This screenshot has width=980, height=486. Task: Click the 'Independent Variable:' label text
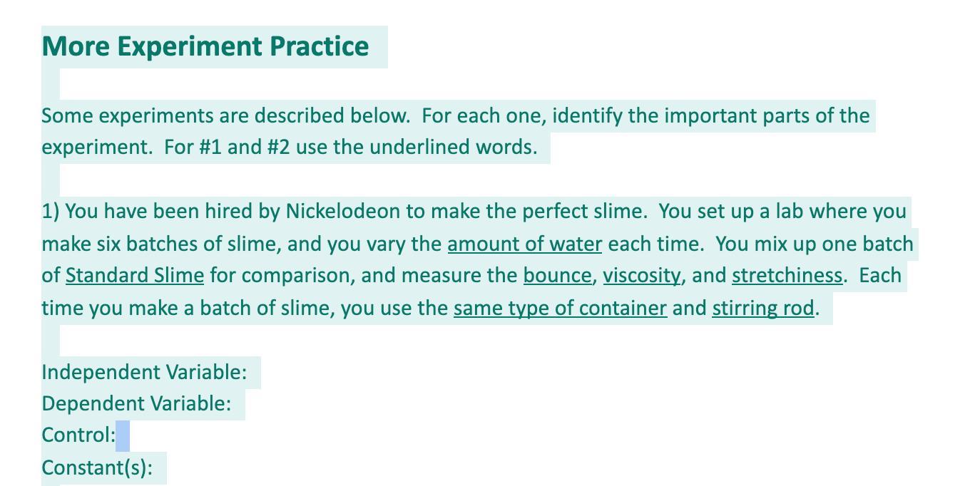(144, 372)
